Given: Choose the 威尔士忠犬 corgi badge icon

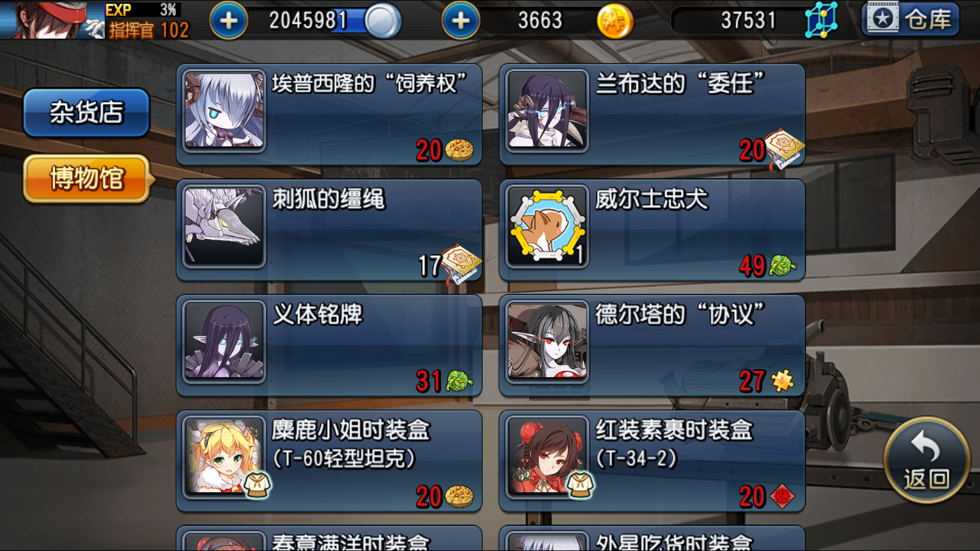Looking at the screenshot, I should pos(547,226).
